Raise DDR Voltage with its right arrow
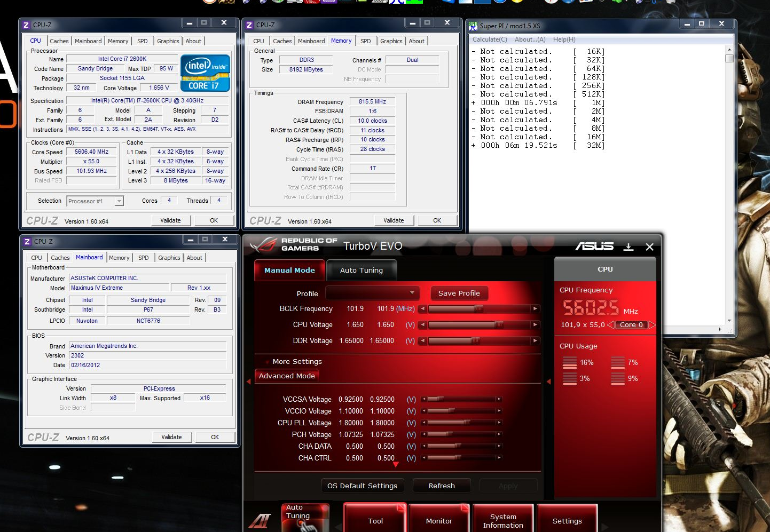This screenshot has width=770, height=532. click(x=535, y=340)
